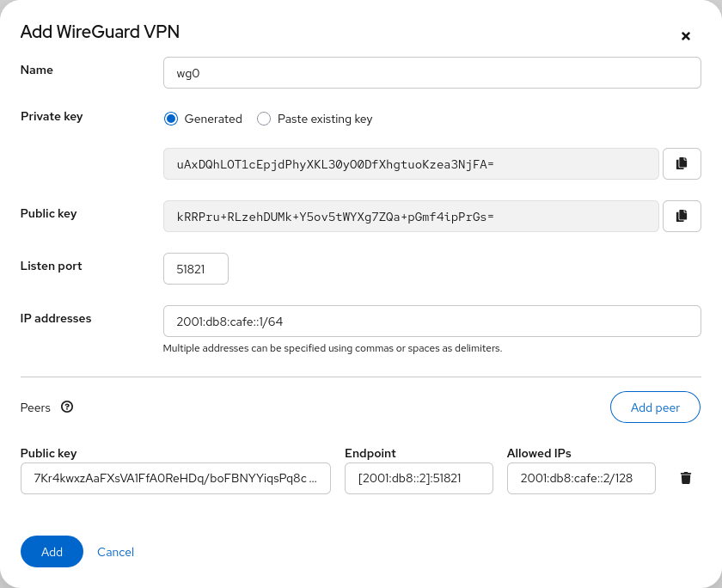This screenshot has width=722, height=588.
Task: Copy the private key to clipboard
Action: 682,163
